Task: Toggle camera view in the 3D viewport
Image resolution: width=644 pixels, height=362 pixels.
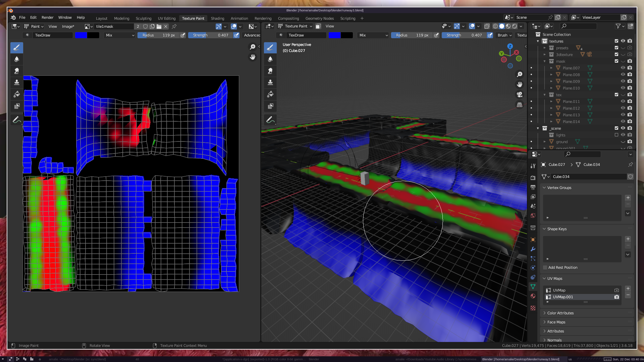Action: tap(520, 95)
